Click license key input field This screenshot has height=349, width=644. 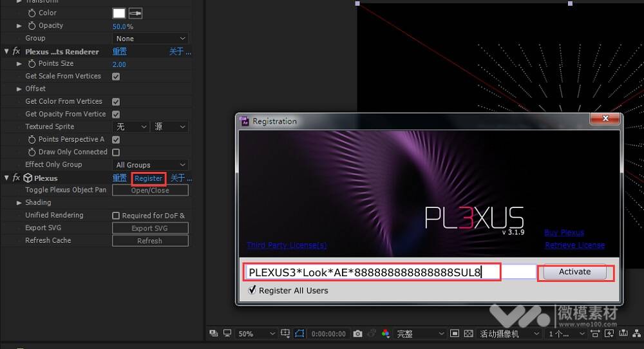tap(392, 272)
